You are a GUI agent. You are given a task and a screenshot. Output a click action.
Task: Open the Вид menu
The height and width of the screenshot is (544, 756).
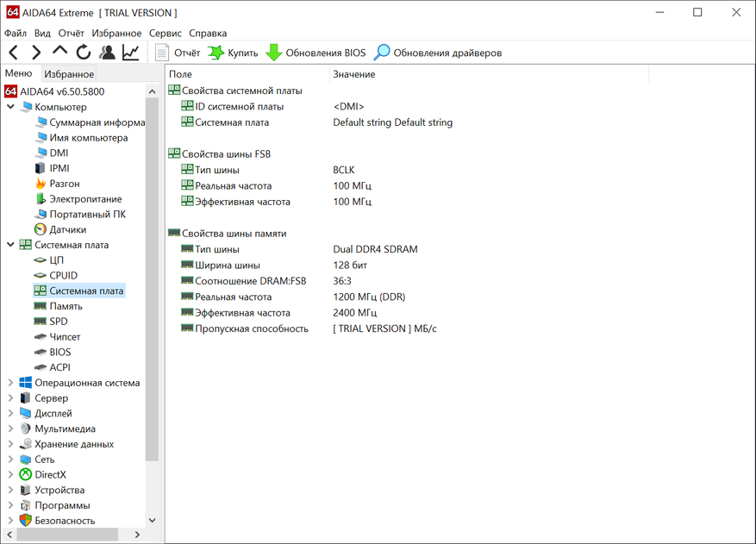(x=42, y=34)
